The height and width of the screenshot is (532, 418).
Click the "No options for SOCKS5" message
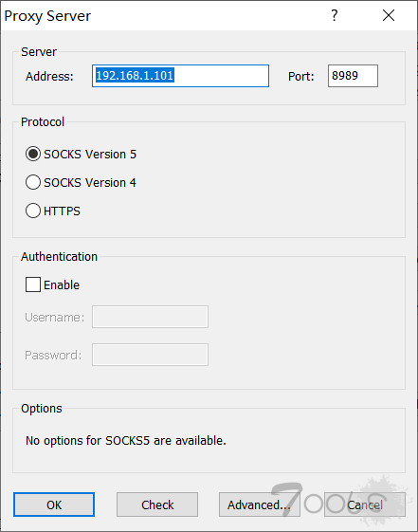(126, 441)
